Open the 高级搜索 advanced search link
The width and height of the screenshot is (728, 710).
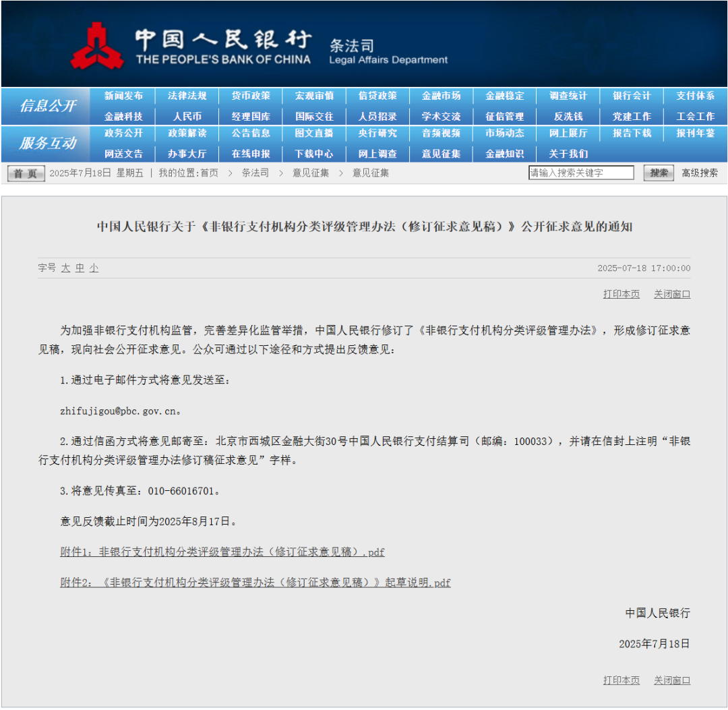coord(700,173)
